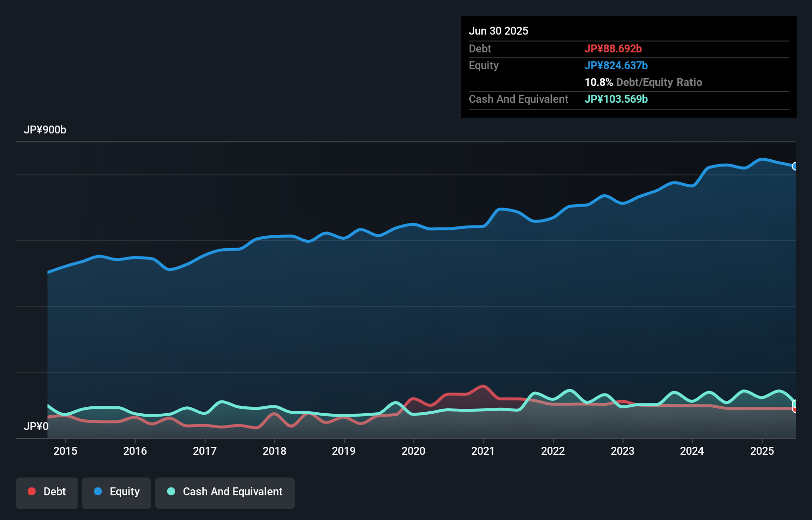Click the Equity value JP¥824.637b in the tooltip
This screenshot has height=520, width=812.
coord(616,65)
